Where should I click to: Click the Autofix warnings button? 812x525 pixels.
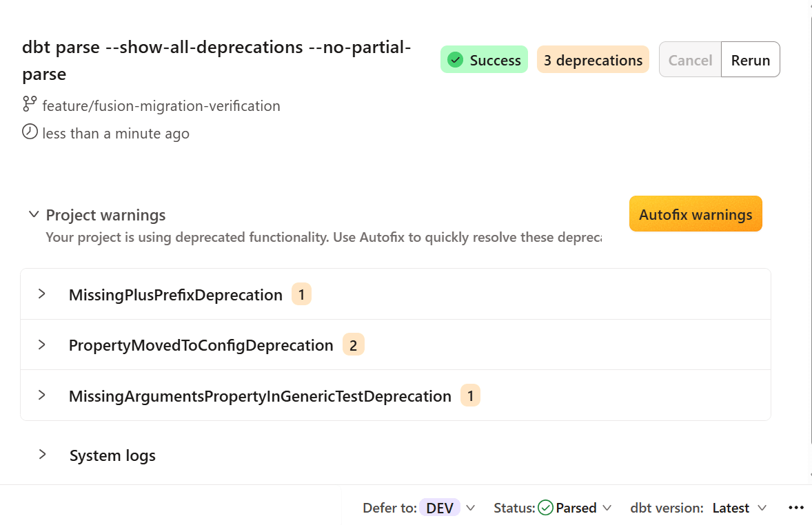[696, 214]
